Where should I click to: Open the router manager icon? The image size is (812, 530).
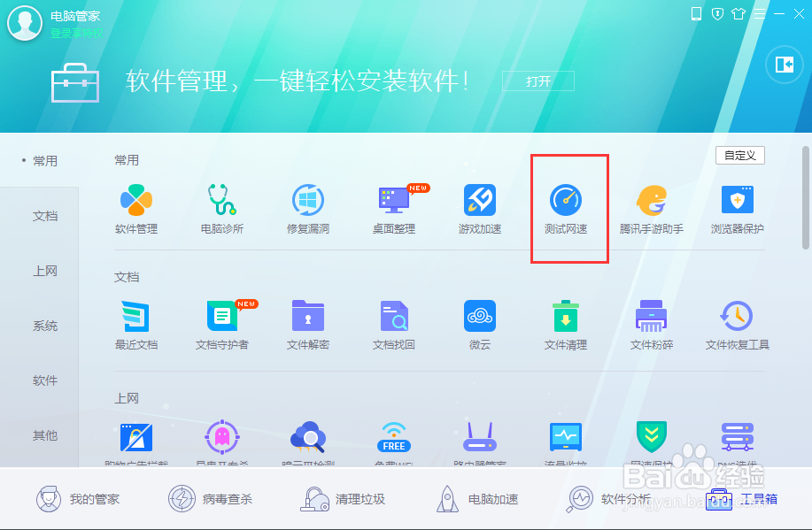480,437
